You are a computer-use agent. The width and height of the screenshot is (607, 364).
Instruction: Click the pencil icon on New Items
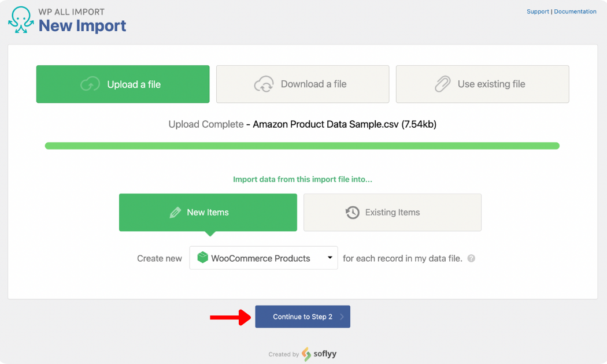point(176,212)
